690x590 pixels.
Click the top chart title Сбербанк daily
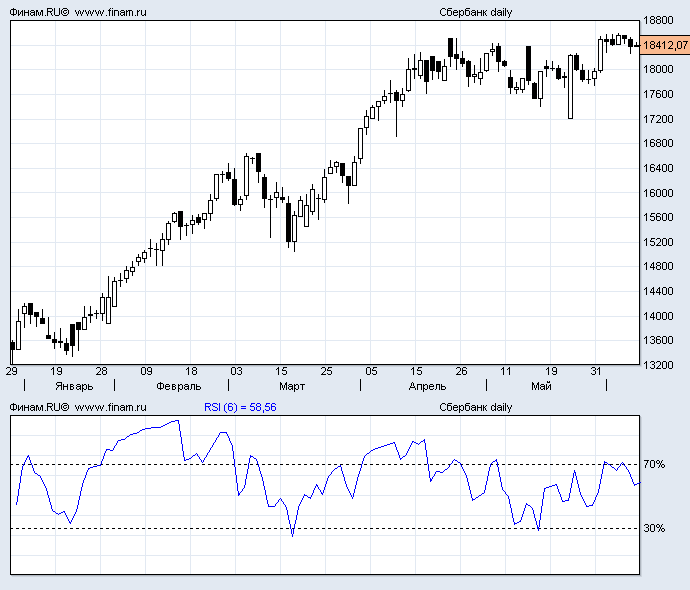click(x=476, y=12)
